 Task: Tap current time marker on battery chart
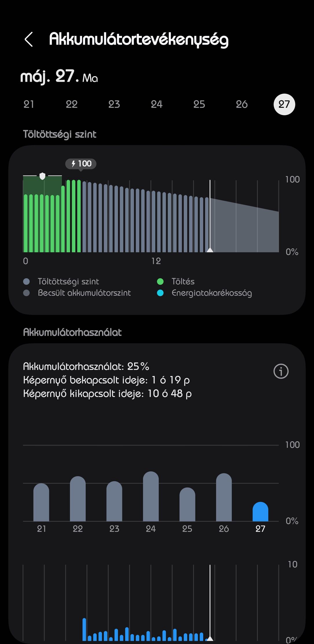pos(210,216)
